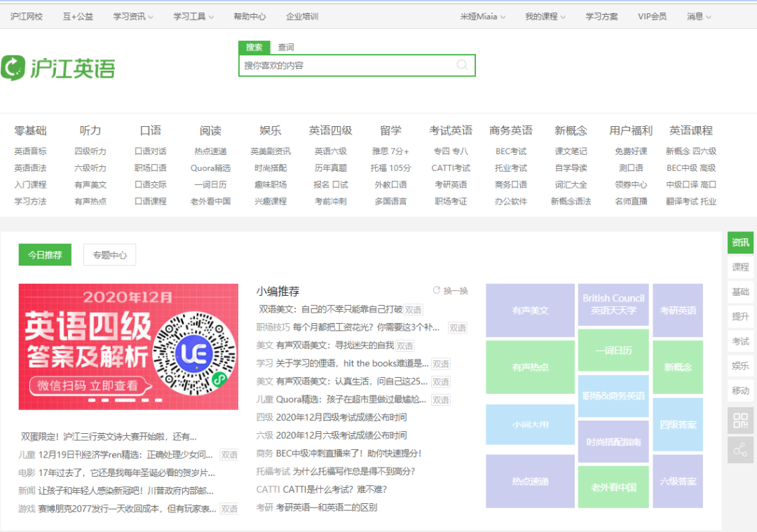Screen dimensions: 757x532
Task: Open the 小词大用 blue tile
Action: pyautogui.click(x=530, y=424)
